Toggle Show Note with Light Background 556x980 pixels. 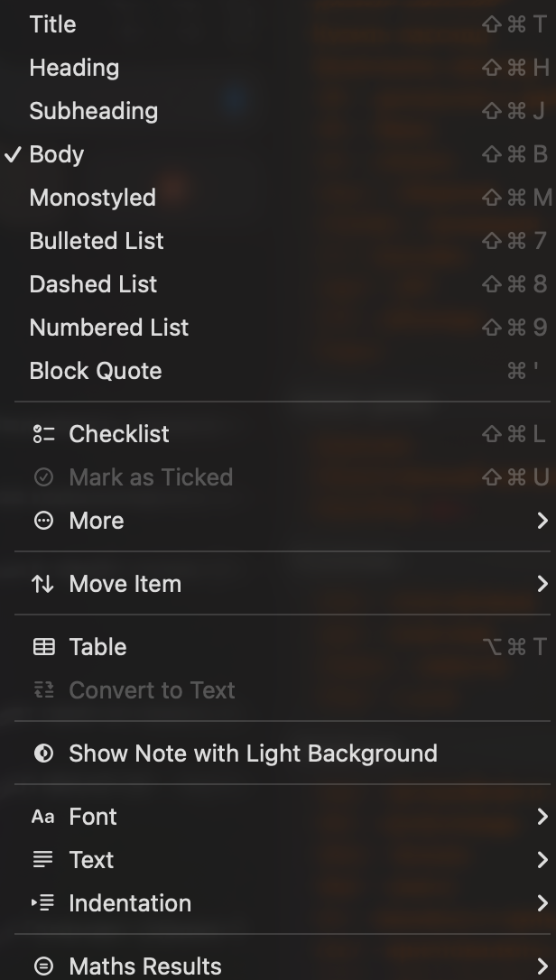point(253,753)
